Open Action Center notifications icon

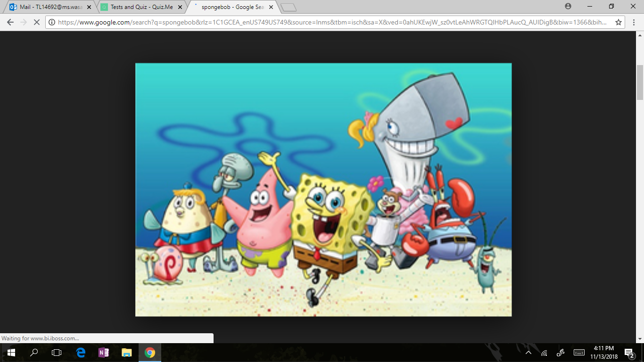click(x=629, y=353)
